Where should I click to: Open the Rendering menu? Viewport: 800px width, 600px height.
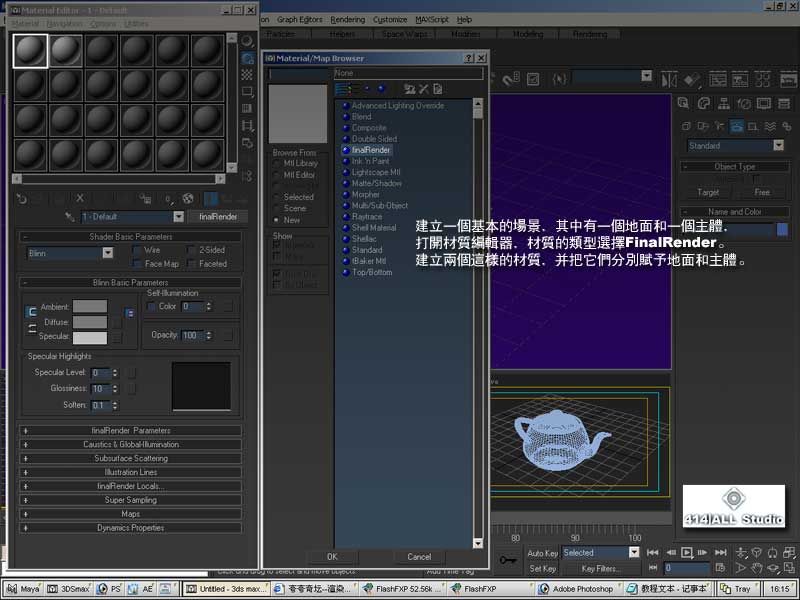347,19
